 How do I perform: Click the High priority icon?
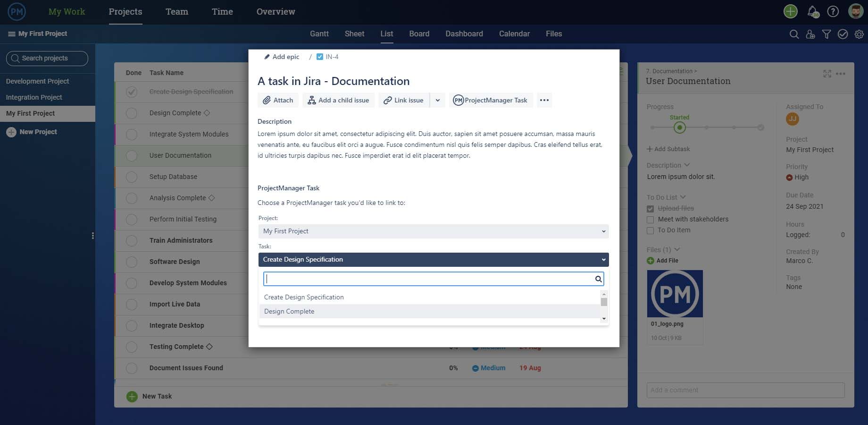789,178
